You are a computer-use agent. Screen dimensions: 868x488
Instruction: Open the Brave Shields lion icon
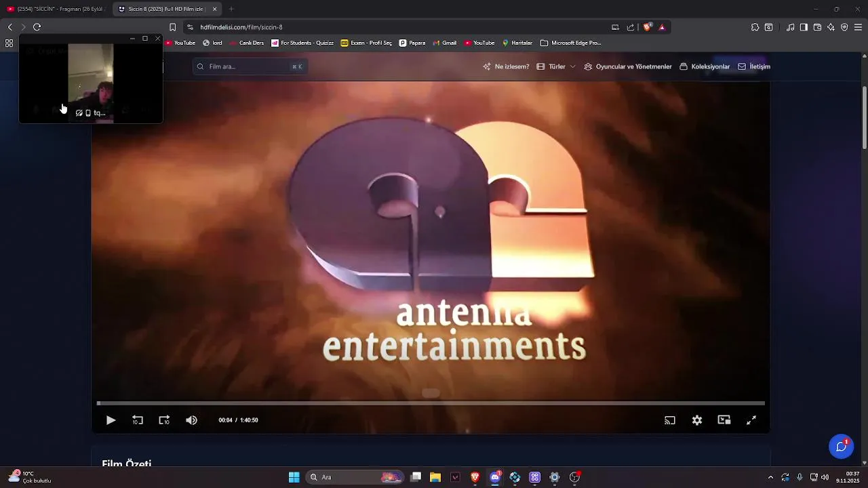648,27
